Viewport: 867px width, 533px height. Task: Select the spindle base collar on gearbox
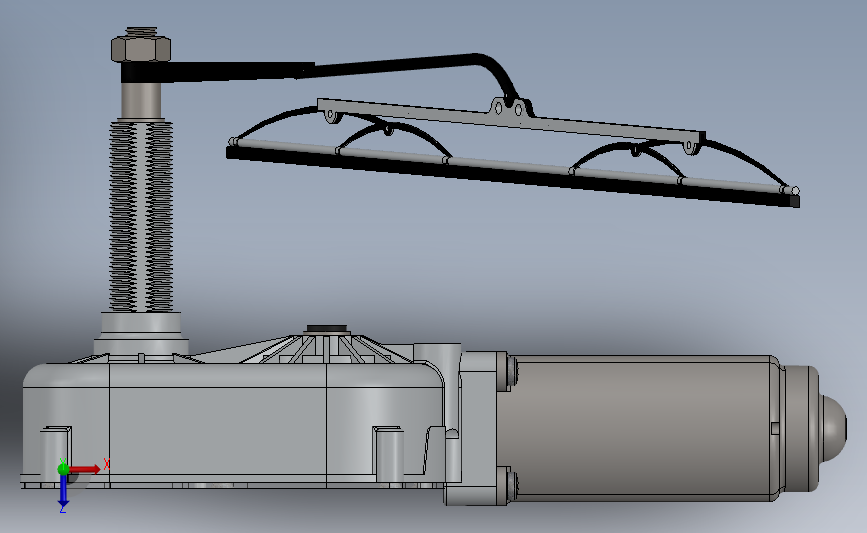(x=141, y=333)
